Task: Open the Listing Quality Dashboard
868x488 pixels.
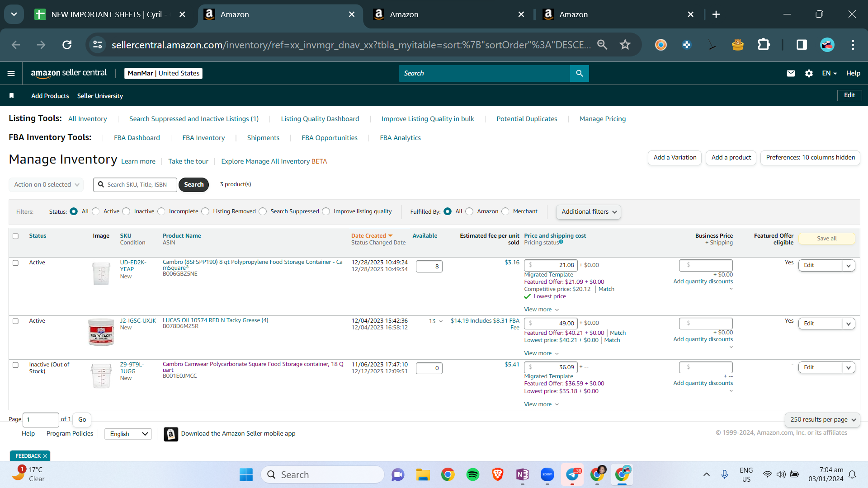Action: coord(320,119)
